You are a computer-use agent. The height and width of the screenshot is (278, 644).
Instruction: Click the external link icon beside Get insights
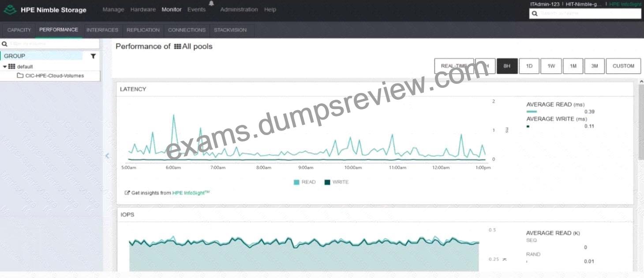point(127,193)
